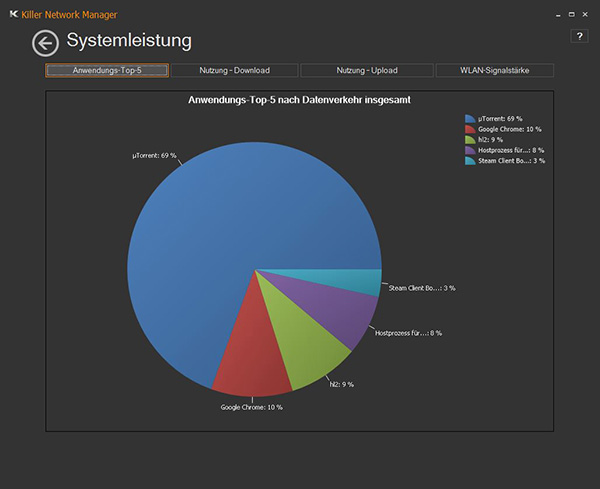Open the WLAN-Signalstärke tab

[x=494, y=70]
